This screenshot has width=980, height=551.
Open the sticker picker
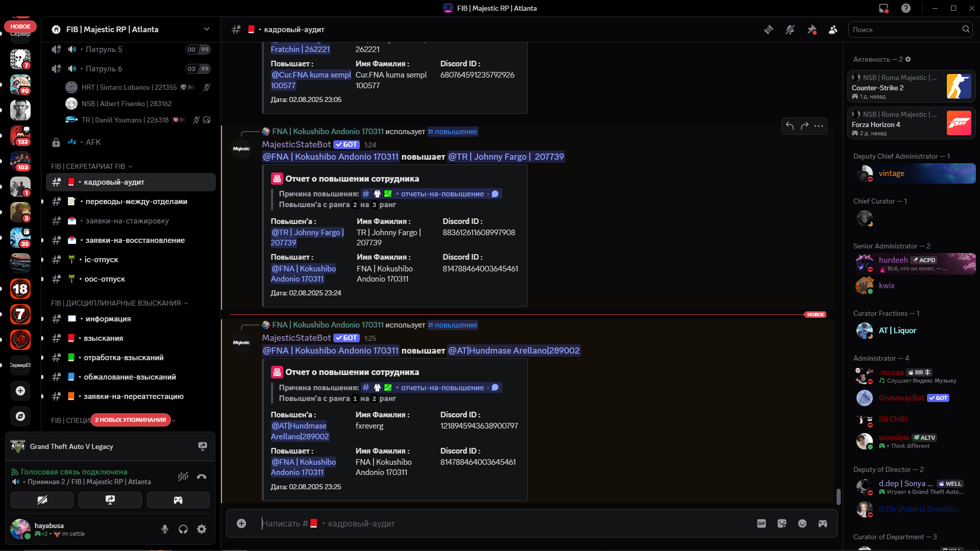782,523
